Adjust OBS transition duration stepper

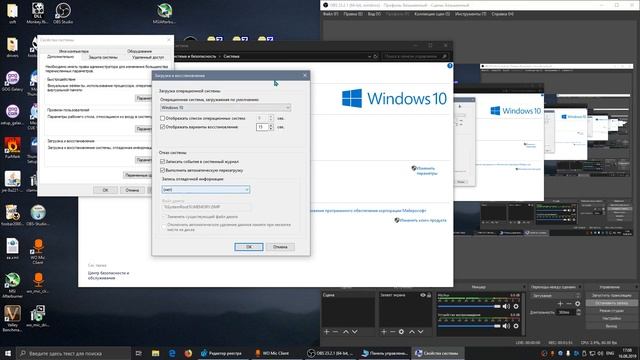tap(578, 312)
